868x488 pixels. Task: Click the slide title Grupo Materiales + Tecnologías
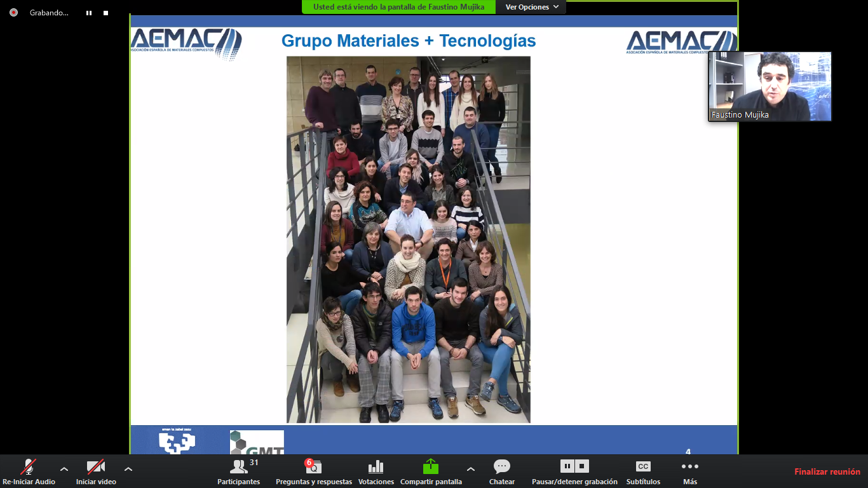coord(409,41)
